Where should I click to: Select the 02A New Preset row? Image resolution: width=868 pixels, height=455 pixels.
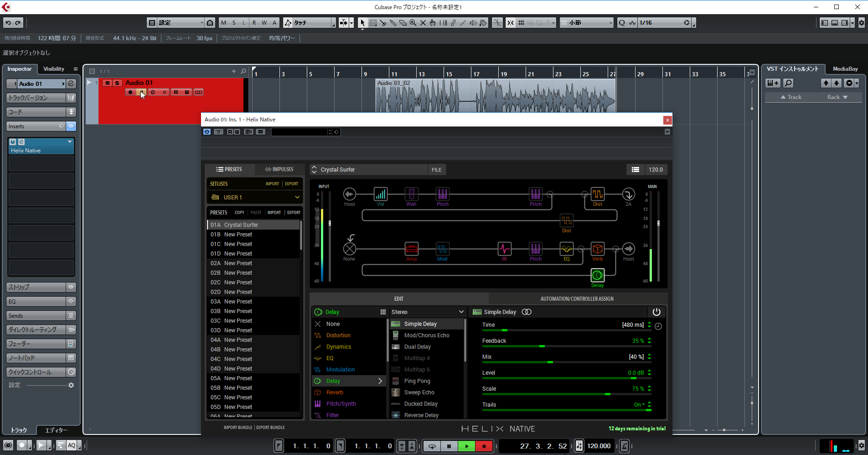pos(253,263)
